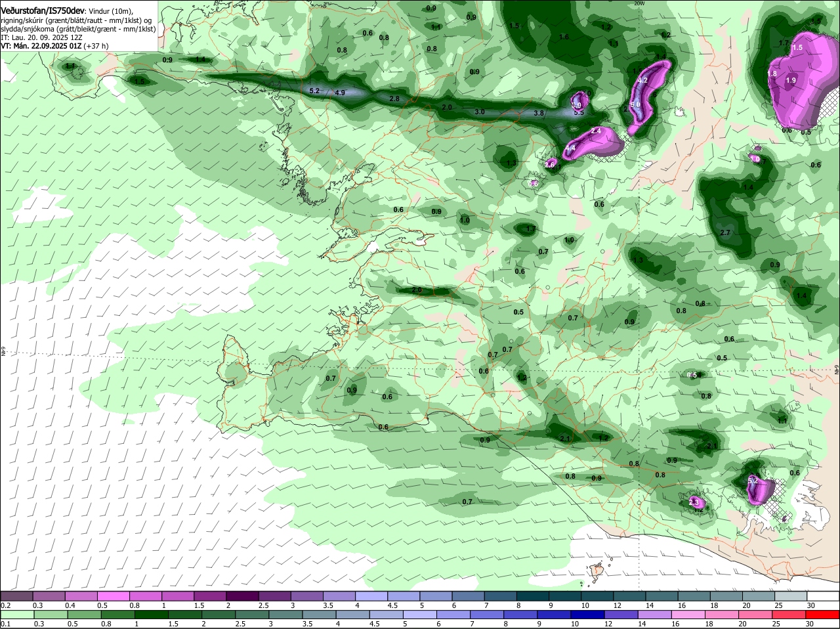The width and height of the screenshot is (840, 629).
Task: Select the lilac 14 swatch in the rain legend
Action: tap(655, 615)
